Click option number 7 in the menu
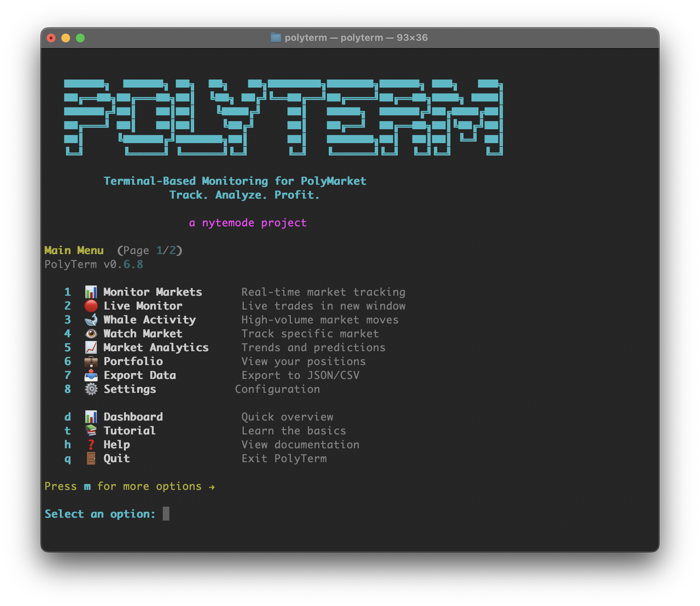Viewport: 700px width, 606px height. (x=68, y=375)
